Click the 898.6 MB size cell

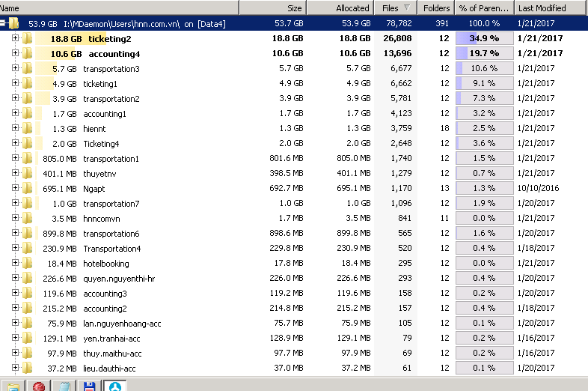point(286,233)
